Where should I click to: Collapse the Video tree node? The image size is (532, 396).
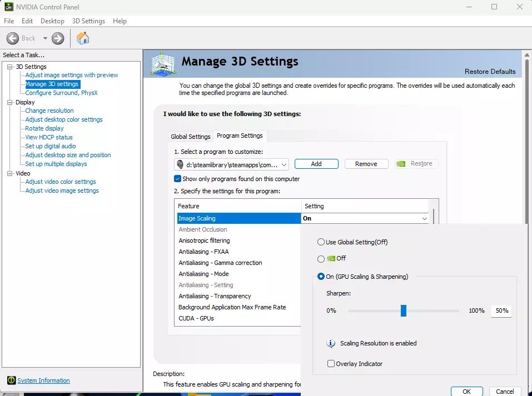[10, 173]
